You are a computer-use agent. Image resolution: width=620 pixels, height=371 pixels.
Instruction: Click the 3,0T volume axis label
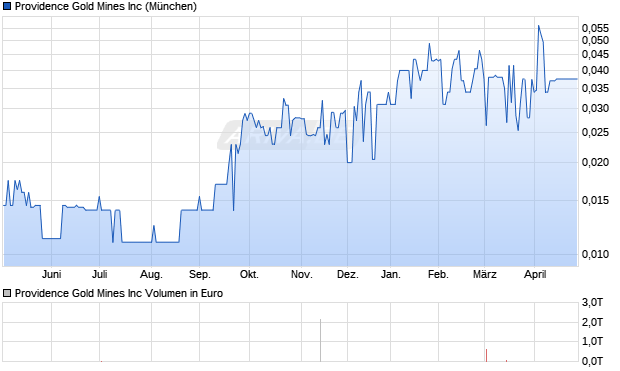coord(592,303)
